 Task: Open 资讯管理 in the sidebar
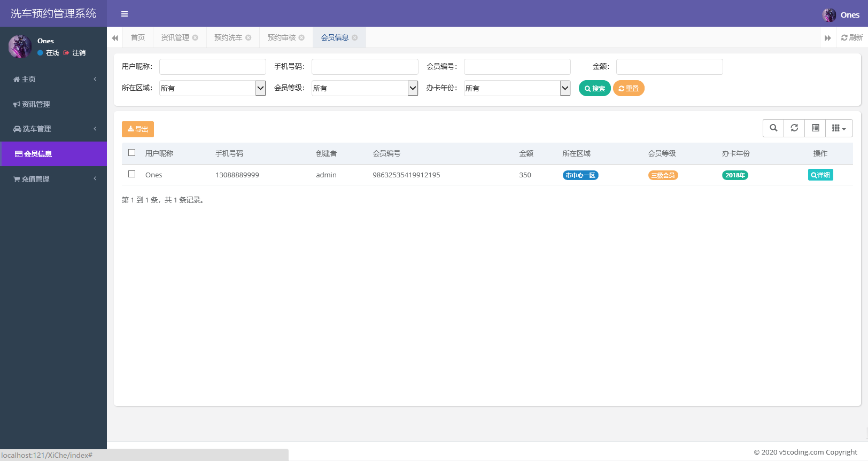tap(53, 104)
